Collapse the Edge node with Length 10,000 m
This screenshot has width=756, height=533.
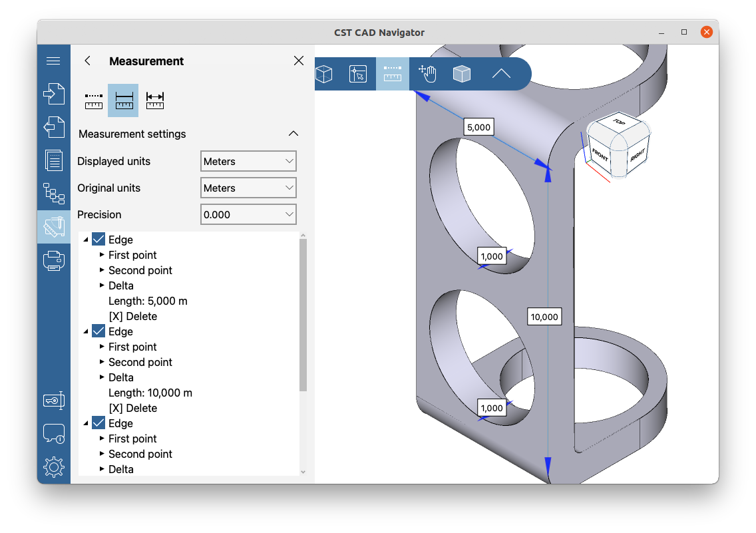[86, 331]
